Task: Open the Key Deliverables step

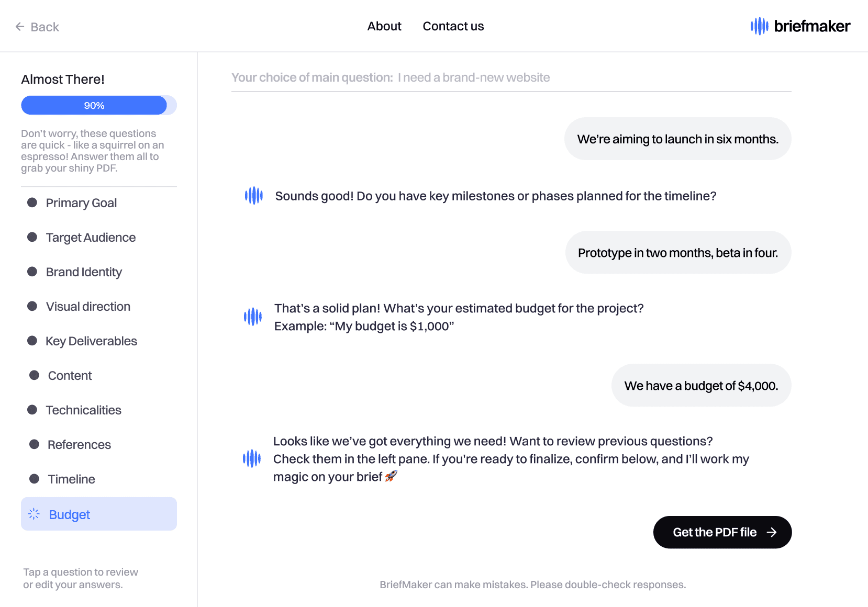Action: [91, 341]
